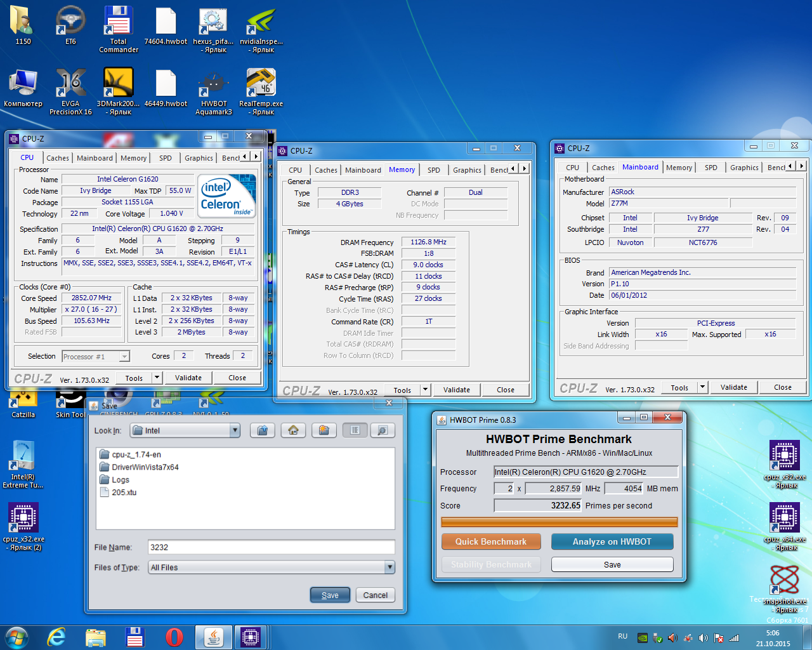Select the DriverWinVista7x64 folder
The width and height of the screenshot is (812, 650).
[x=140, y=467]
